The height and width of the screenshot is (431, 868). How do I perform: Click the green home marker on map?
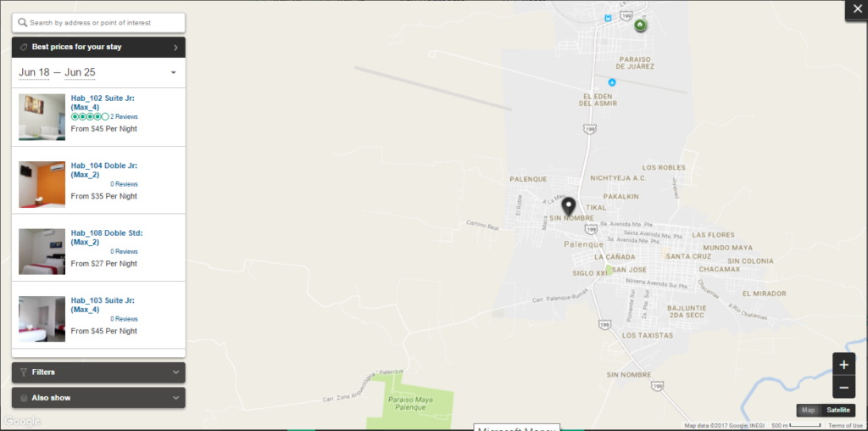(x=640, y=25)
